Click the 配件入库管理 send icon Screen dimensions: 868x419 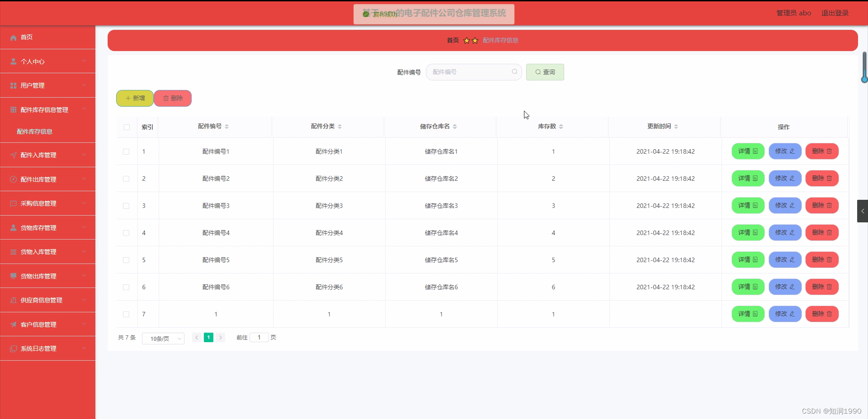(x=13, y=155)
